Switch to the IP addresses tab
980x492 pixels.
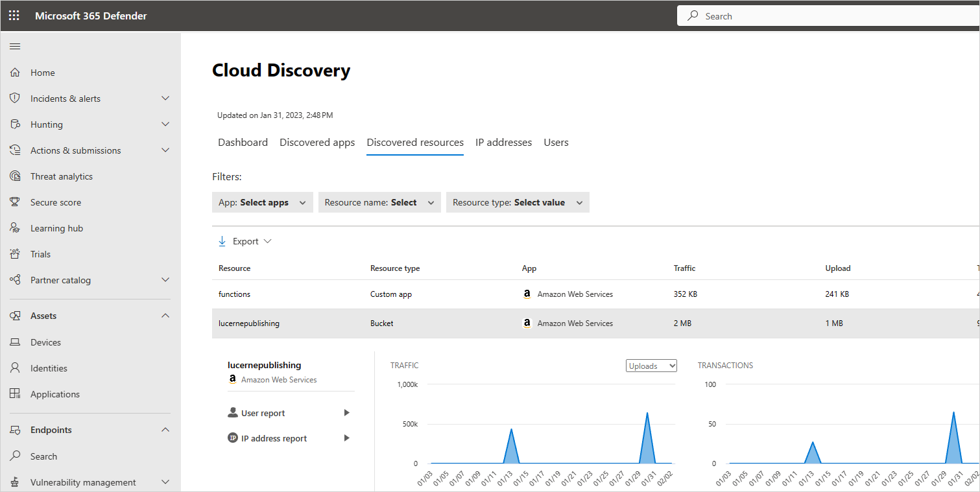tap(503, 142)
